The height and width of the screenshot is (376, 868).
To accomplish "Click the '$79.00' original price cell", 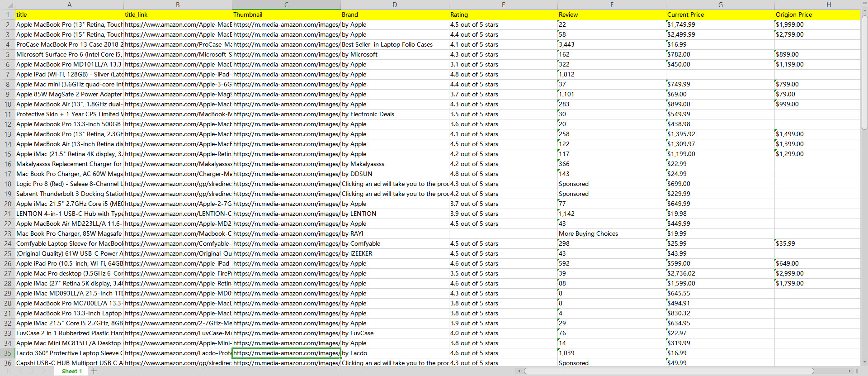I will click(817, 94).
